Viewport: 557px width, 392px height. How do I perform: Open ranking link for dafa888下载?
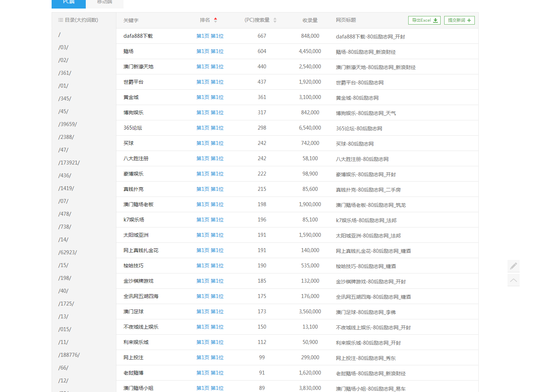[210, 36]
